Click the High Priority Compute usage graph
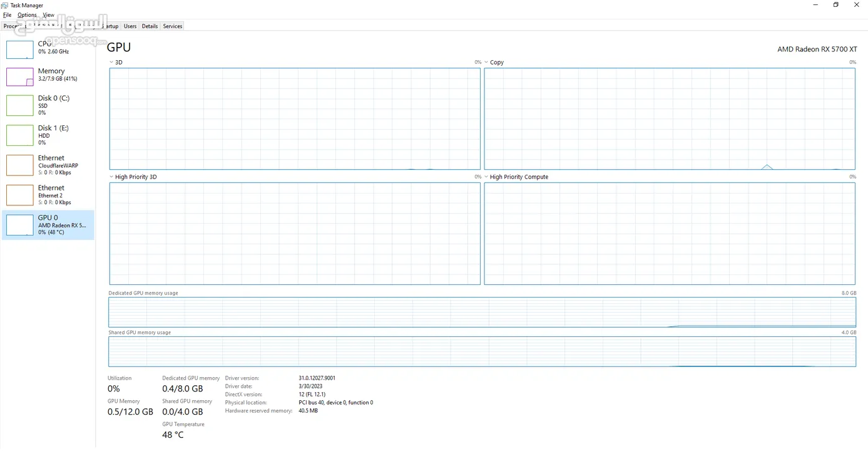Viewport: 868px width, 451px height. click(670, 234)
